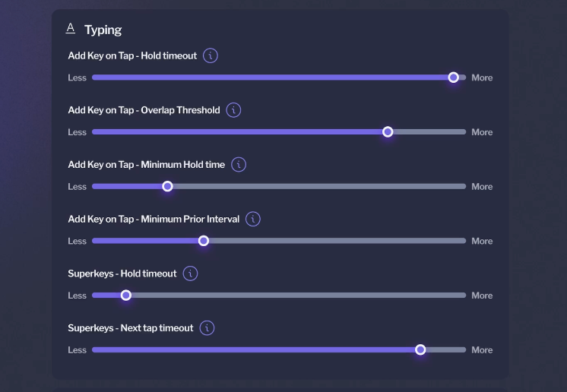Open the Superkeys Hold timeout info icon

click(x=191, y=273)
